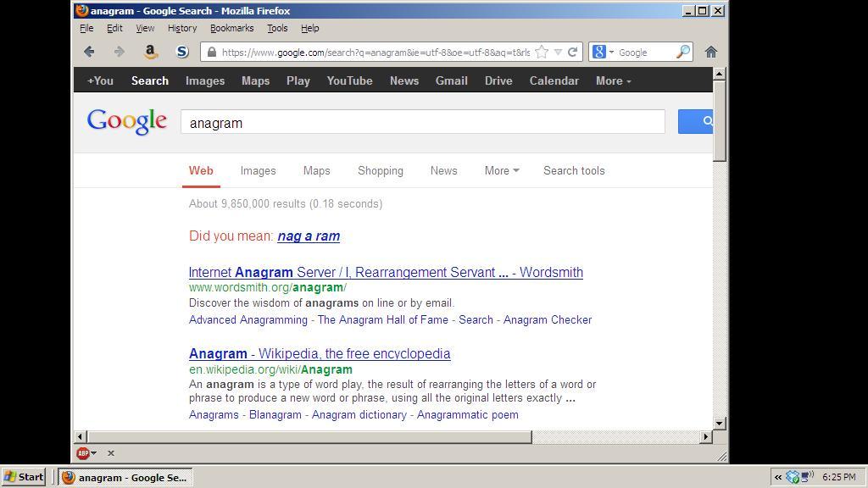
Task: Open YouTube in the Google bar
Action: click(350, 80)
